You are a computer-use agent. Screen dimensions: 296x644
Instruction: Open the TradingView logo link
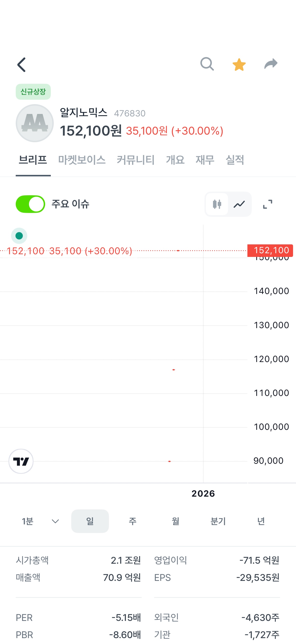pos(21,461)
